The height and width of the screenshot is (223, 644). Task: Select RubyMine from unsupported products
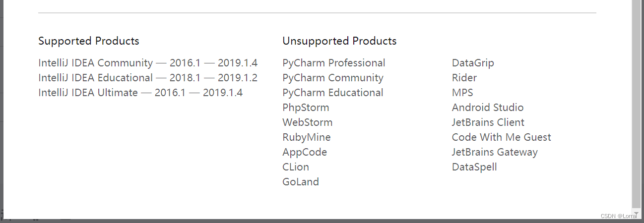[306, 137]
